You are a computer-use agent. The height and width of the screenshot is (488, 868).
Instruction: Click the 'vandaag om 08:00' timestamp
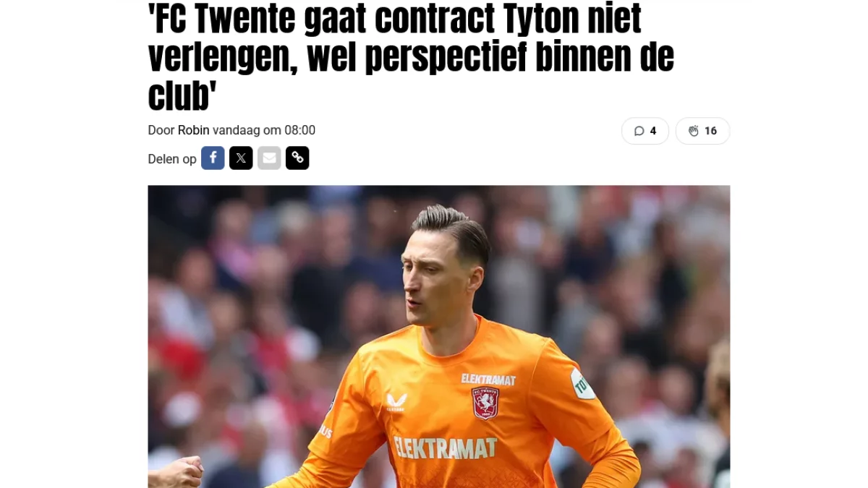tap(264, 130)
